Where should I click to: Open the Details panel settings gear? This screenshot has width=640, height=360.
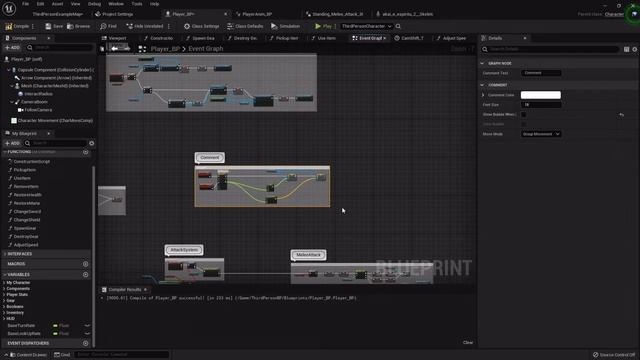click(x=635, y=49)
